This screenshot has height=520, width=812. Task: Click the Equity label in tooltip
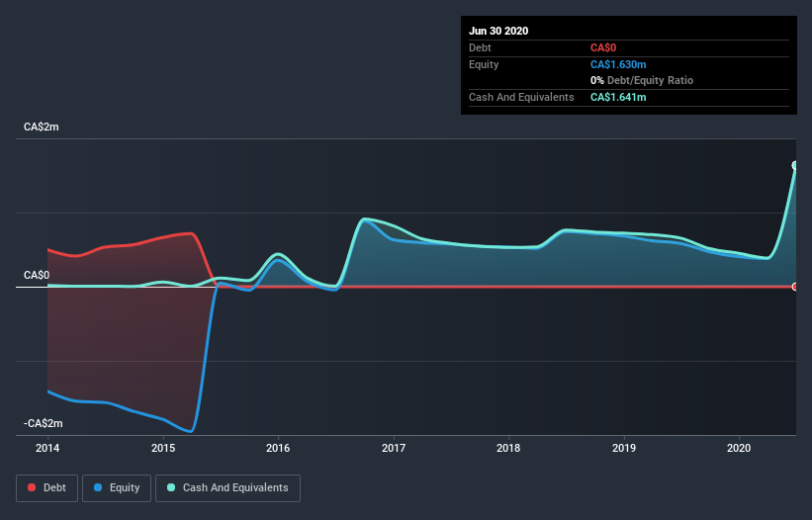tap(484, 64)
